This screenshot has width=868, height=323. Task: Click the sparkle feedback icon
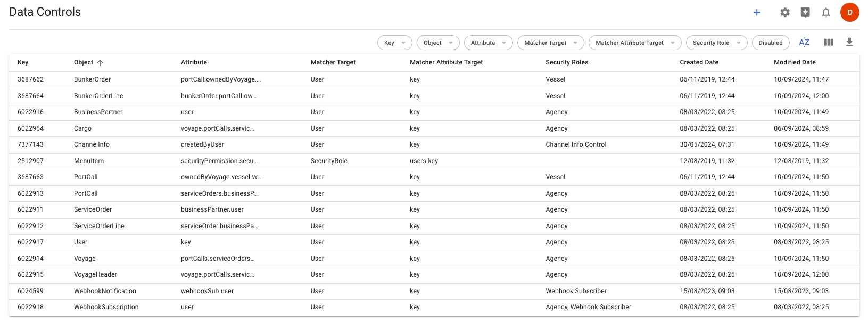point(805,12)
